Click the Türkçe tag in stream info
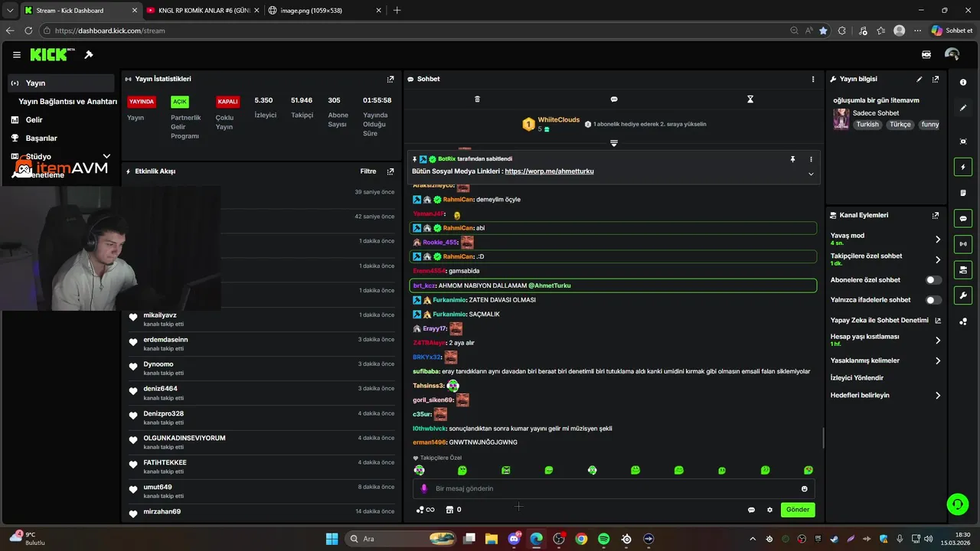The width and height of the screenshot is (980, 551). point(900,124)
